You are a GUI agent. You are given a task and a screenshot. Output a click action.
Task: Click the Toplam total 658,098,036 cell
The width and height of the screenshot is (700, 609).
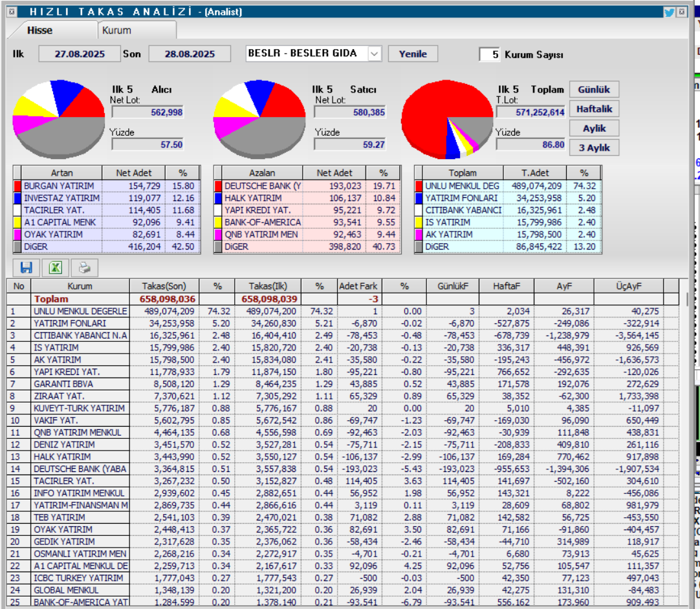click(x=164, y=299)
